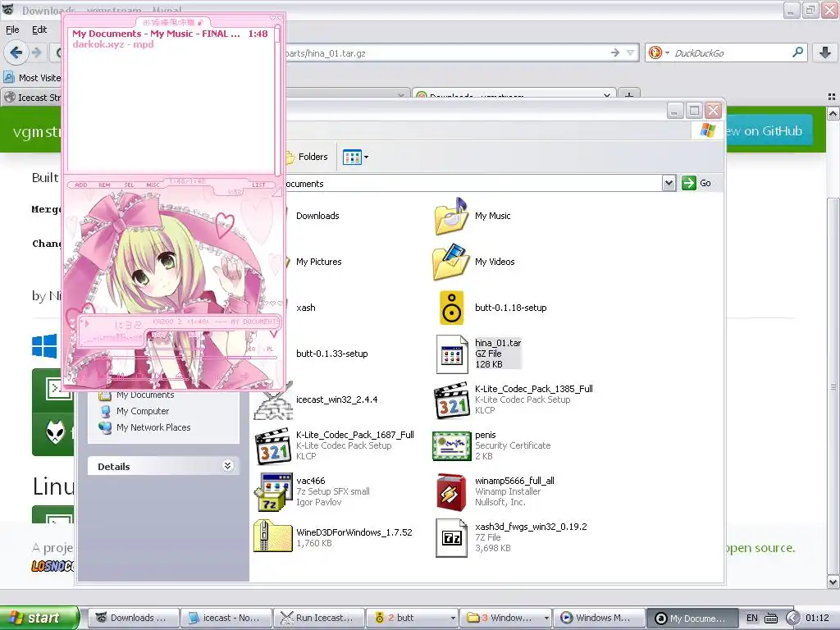The image size is (840, 630).
Task: Open My Computer in Other Places
Action: point(143,412)
